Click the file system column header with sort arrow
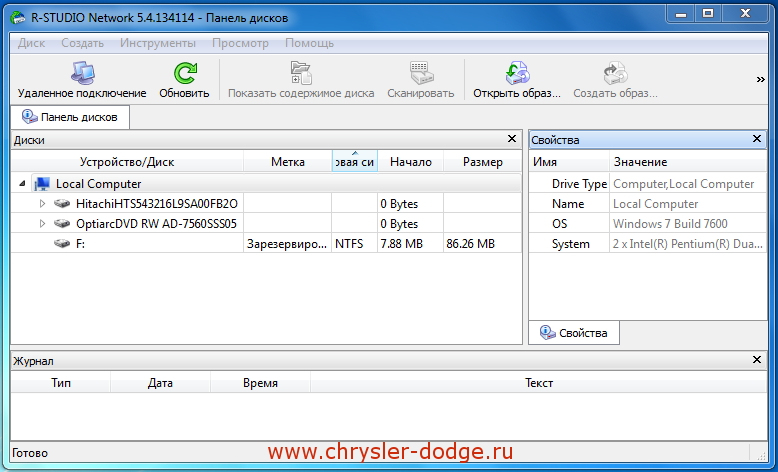The width and height of the screenshot is (778, 472). click(x=355, y=162)
